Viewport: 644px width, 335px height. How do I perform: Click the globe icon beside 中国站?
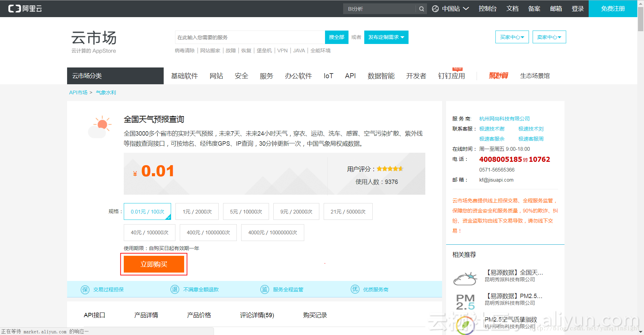[435, 9]
